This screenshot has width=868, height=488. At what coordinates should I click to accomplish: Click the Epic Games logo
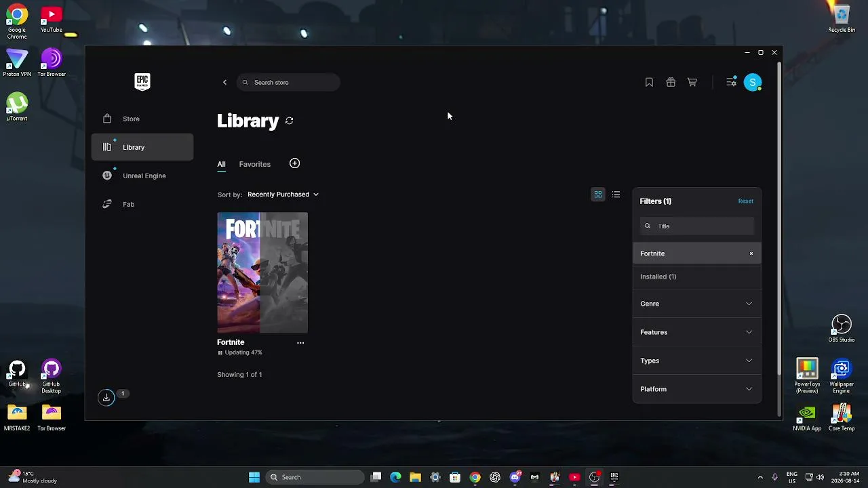point(142,82)
